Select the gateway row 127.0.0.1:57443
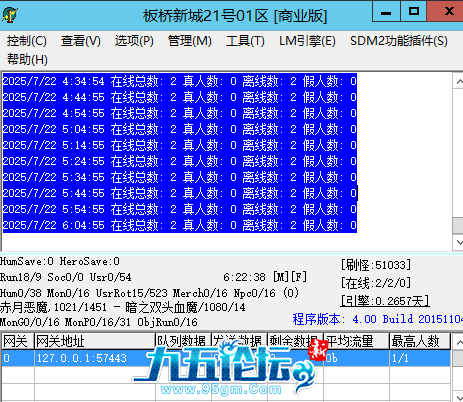Viewport: 463px width, 402px height. (226, 358)
